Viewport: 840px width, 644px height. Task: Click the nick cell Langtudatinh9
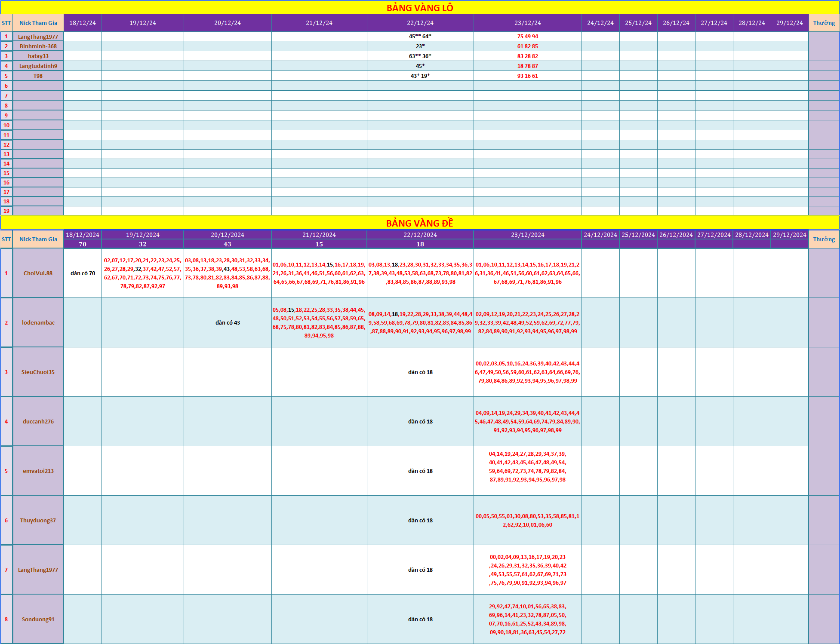click(x=38, y=66)
